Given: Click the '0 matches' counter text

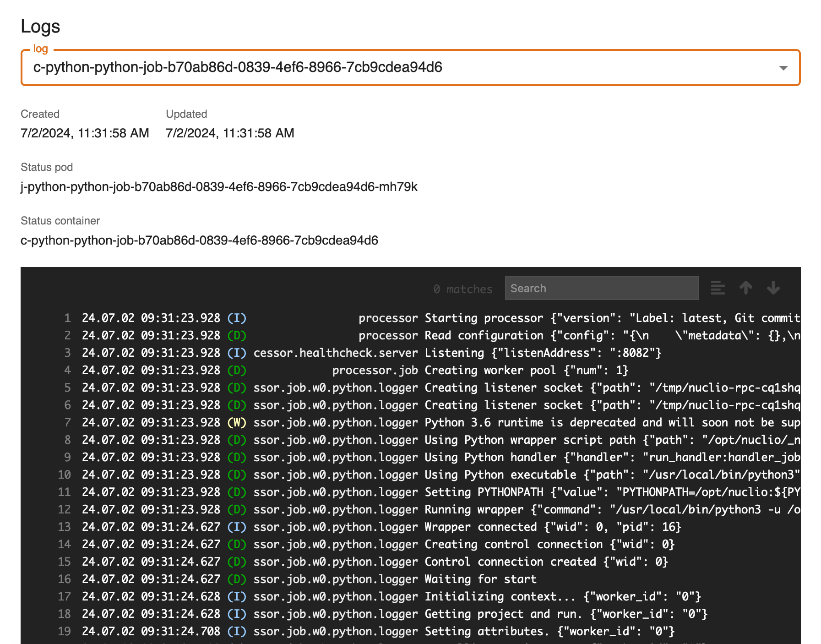Looking at the screenshot, I should click(x=462, y=289).
